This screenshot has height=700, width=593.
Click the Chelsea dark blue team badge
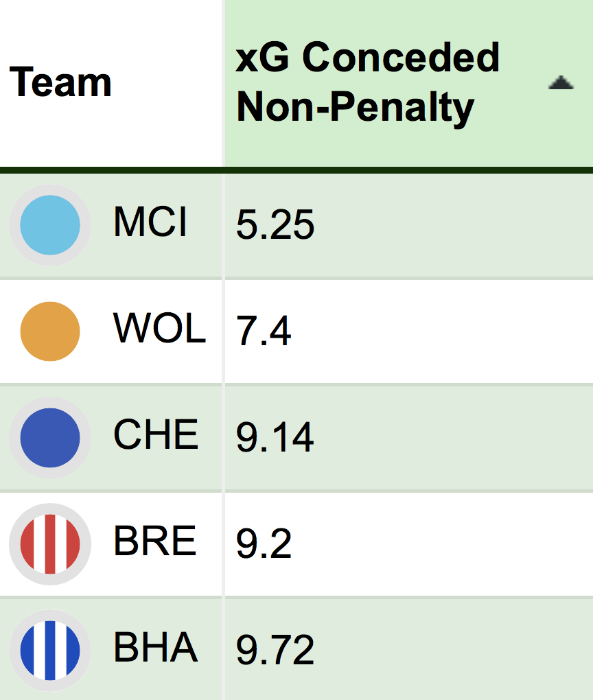(50, 438)
